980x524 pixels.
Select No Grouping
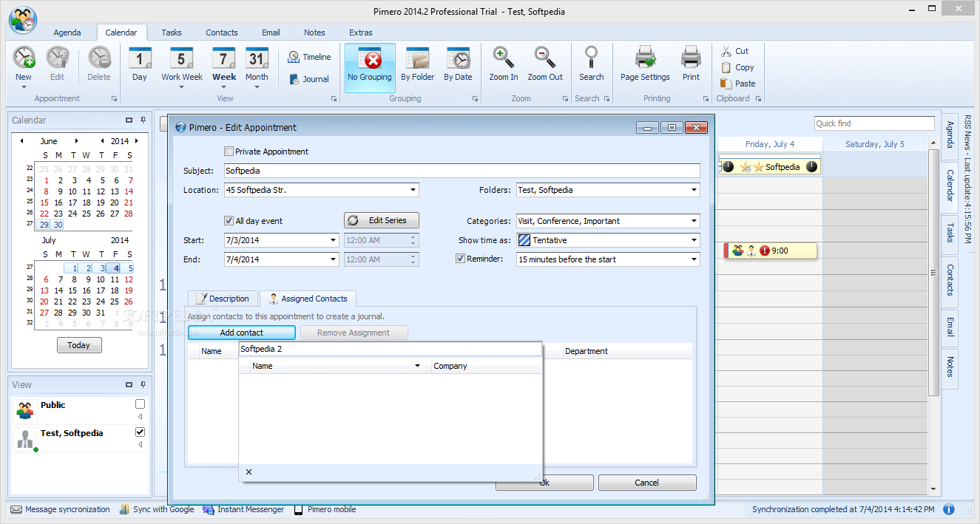click(x=370, y=67)
